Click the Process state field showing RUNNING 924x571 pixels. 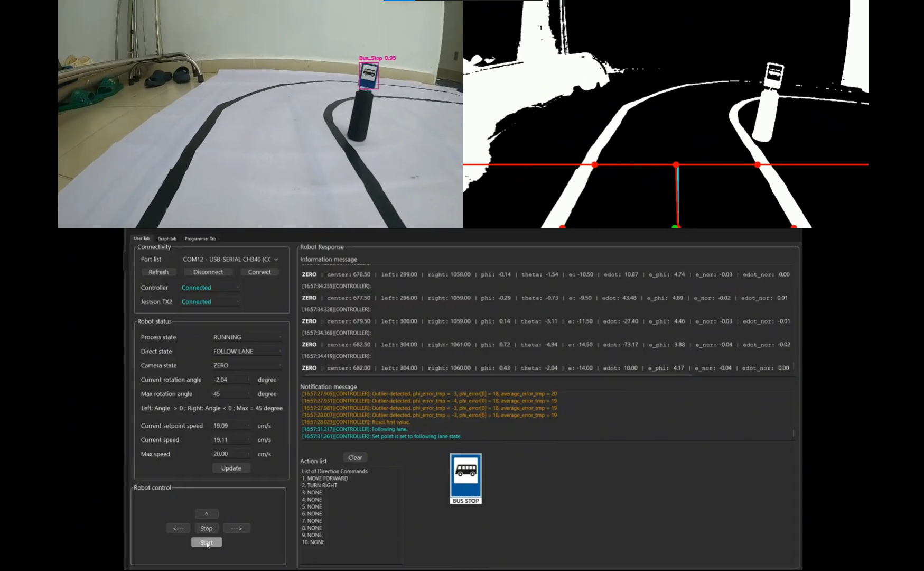(247, 337)
